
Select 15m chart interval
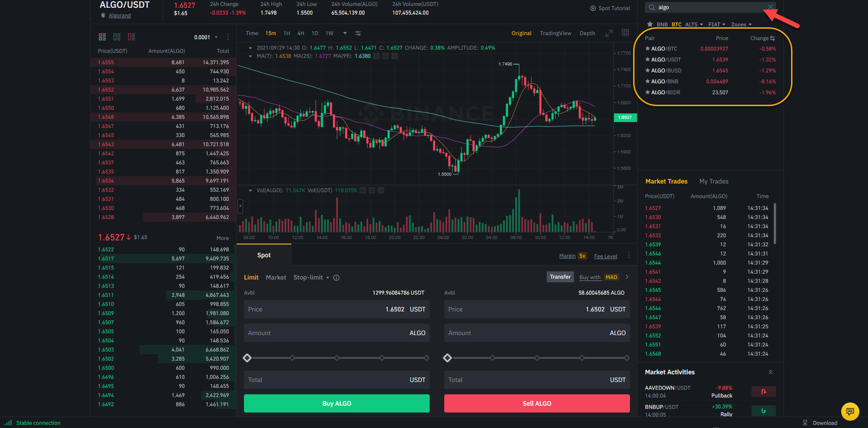(271, 33)
